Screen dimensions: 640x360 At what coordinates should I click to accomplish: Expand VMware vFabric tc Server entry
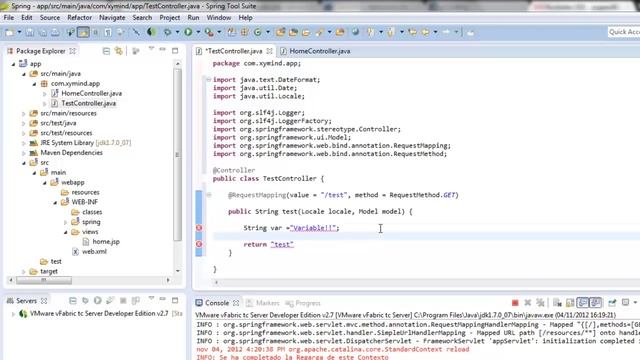13,314
